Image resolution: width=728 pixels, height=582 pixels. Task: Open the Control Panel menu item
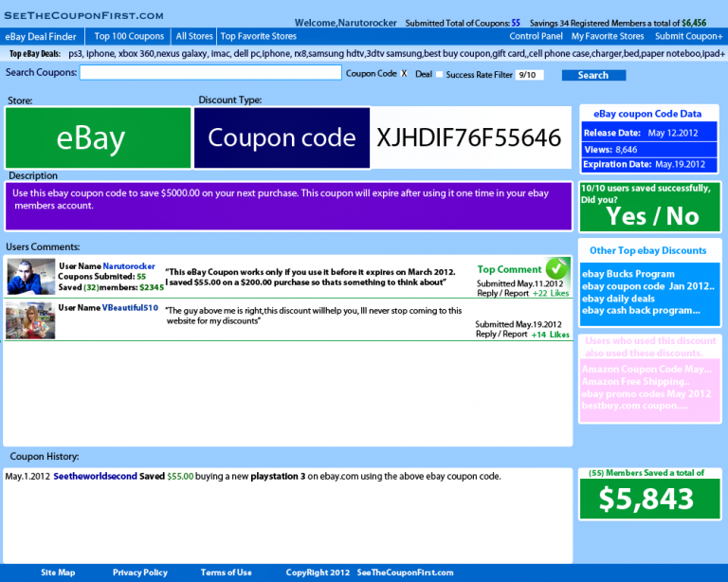[x=536, y=36]
